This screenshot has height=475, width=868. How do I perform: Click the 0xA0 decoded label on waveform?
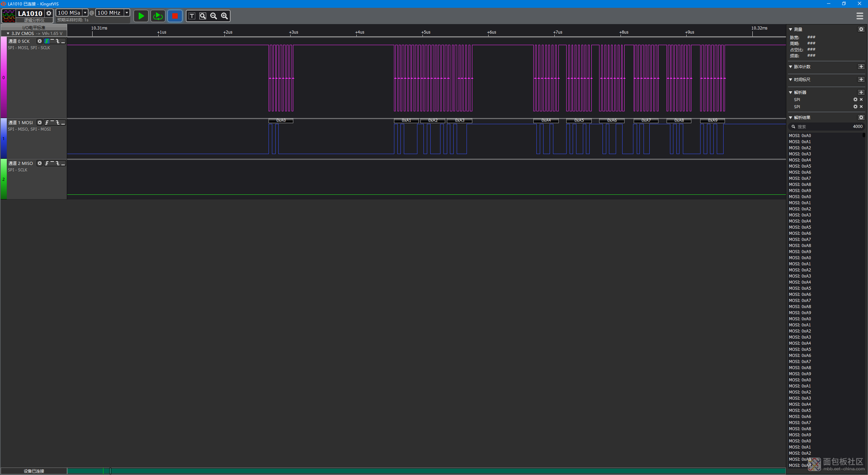pos(281,120)
